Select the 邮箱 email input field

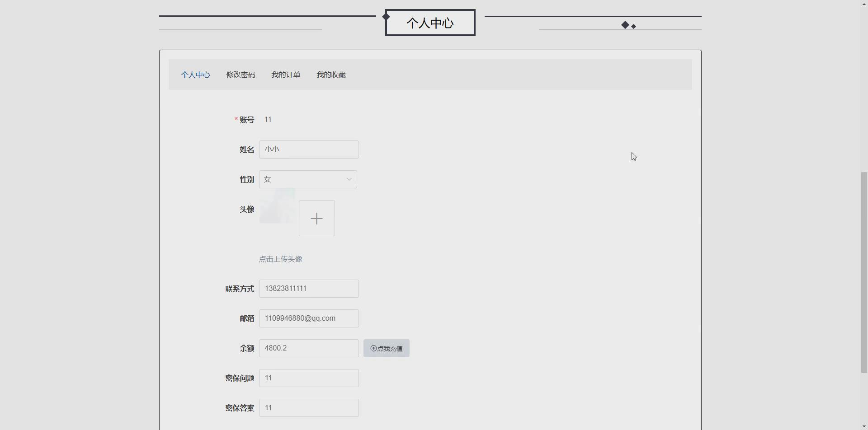pyautogui.click(x=310, y=318)
